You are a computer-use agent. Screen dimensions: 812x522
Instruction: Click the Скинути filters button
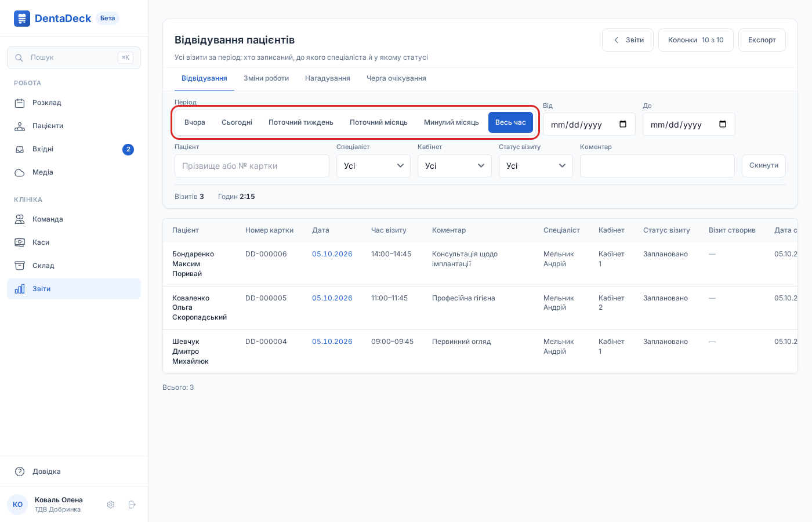[x=764, y=166]
